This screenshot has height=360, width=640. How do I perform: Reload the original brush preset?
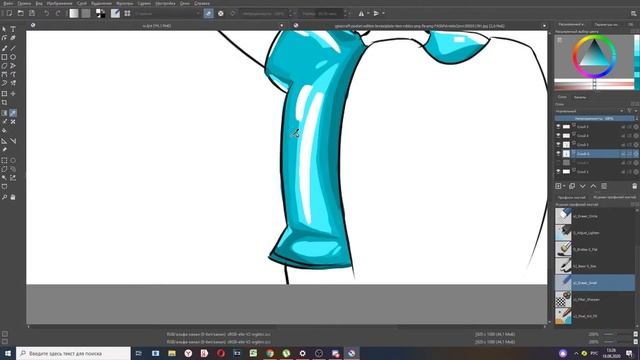click(233, 13)
